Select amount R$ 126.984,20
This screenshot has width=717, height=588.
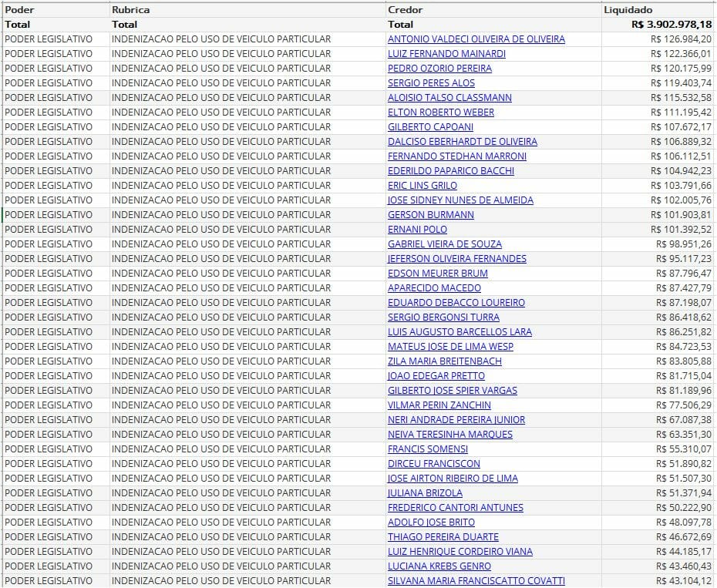tap(681, 39)
